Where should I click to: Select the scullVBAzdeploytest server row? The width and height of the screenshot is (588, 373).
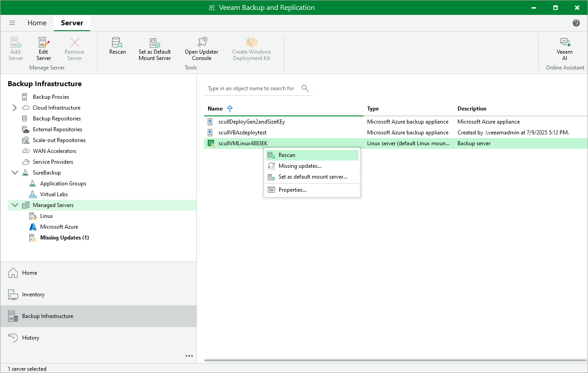(x=396, y=133)
